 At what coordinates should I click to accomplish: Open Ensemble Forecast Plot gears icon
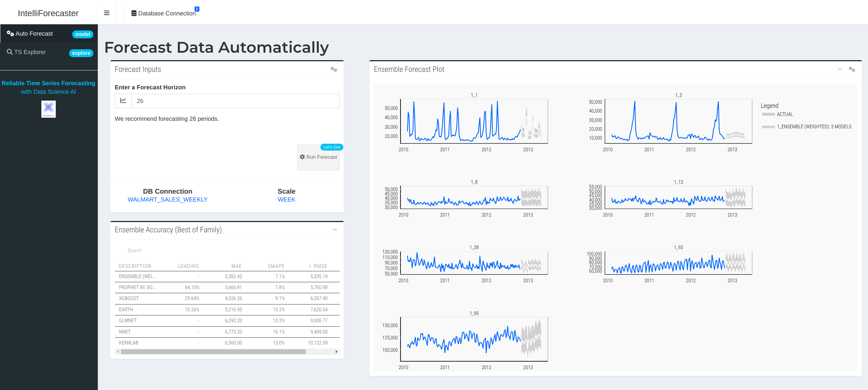point(852,69)
